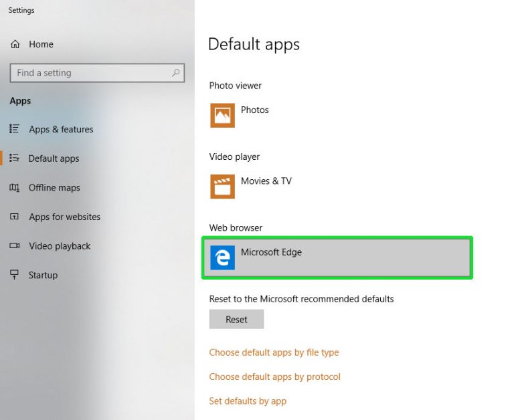514x420 pixels.
Task: Click the search magnifier icon
Action: point(176,73)
